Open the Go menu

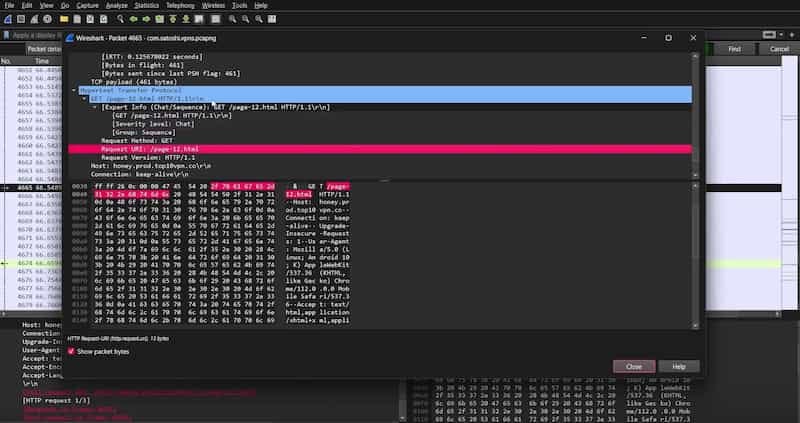65,6
